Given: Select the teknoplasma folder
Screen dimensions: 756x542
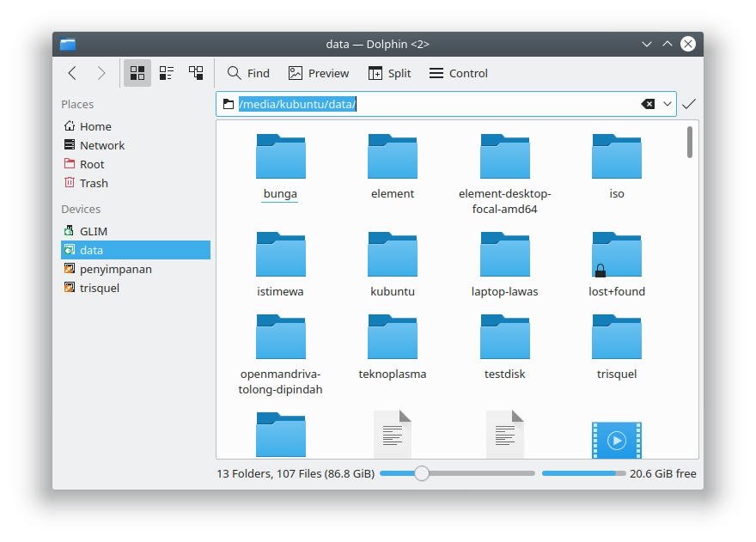Looking at the screenshot, I should pyautogui.click(x=393, y=347).
